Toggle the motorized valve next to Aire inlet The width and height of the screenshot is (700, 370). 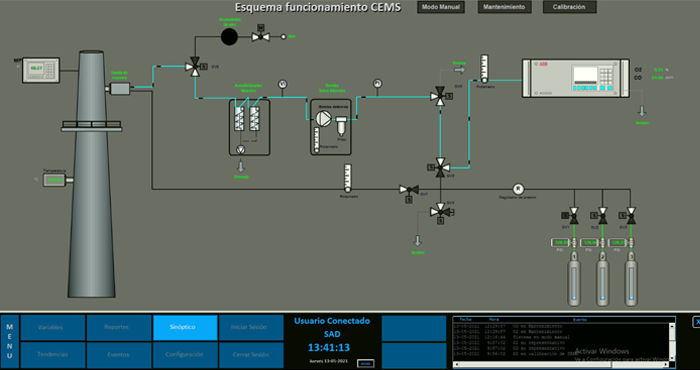(x=260, y=37)
